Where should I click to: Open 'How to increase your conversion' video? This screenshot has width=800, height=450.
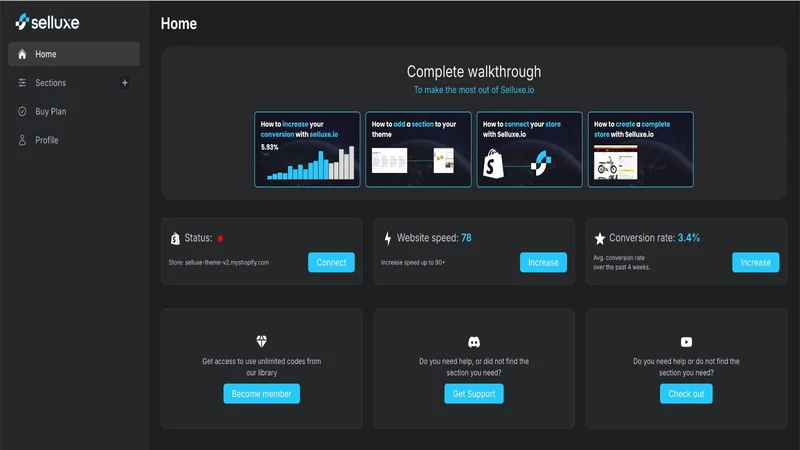(x=307, y=149)
